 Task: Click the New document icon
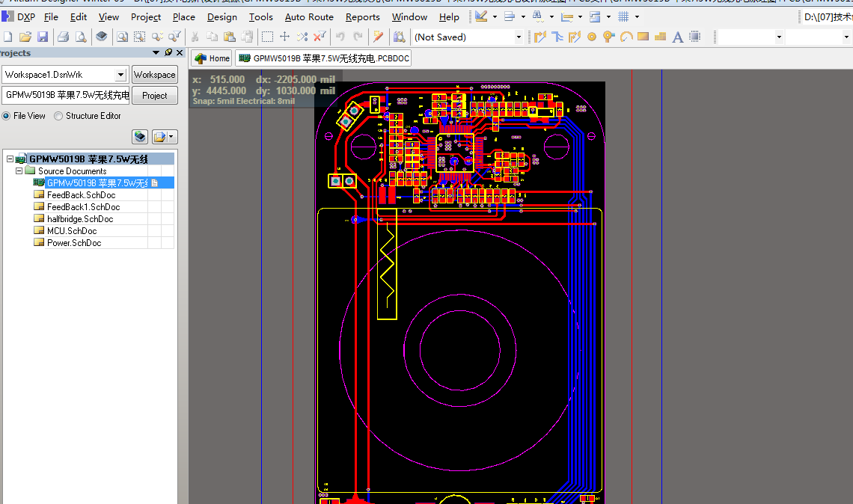coord(8,37)
